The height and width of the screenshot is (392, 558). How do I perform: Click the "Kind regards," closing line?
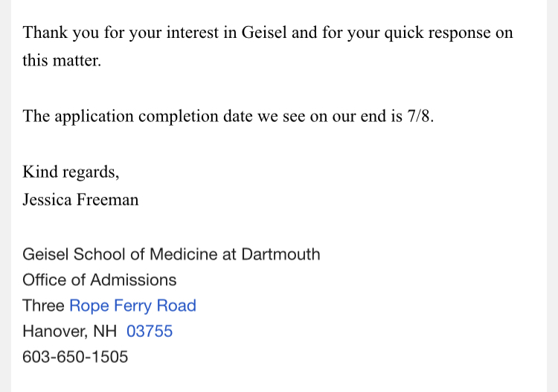click(x=71, y=172)
